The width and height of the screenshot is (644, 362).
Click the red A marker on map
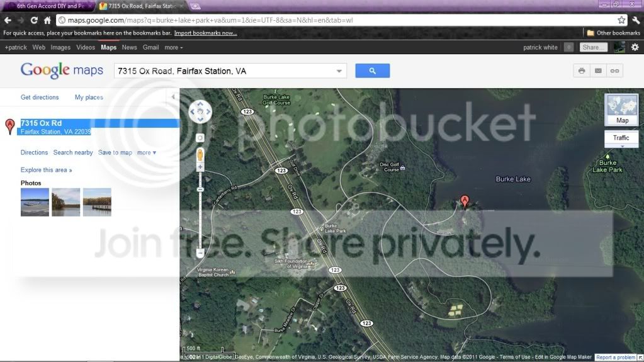coord(465,201)
